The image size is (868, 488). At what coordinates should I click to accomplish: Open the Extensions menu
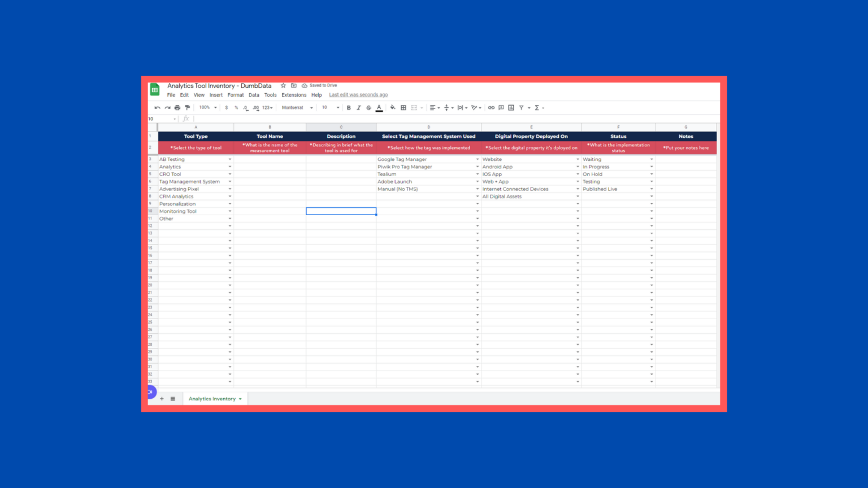(x=293, y=95)
